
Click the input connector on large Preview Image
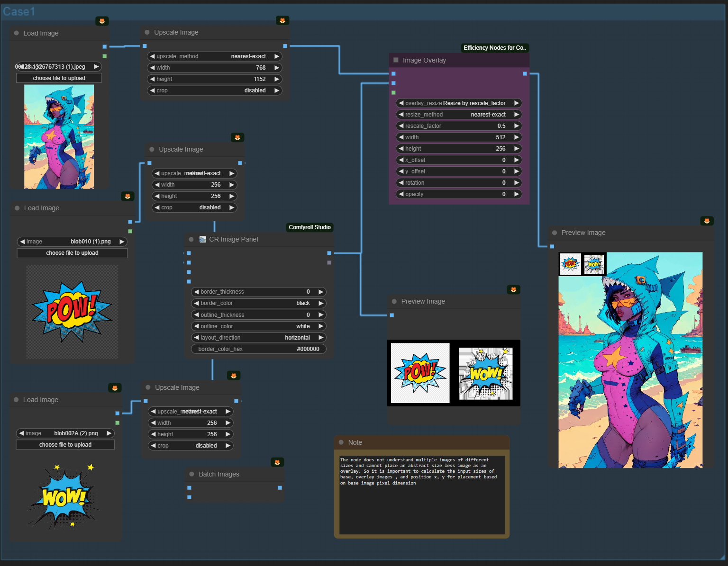point(552,246)
